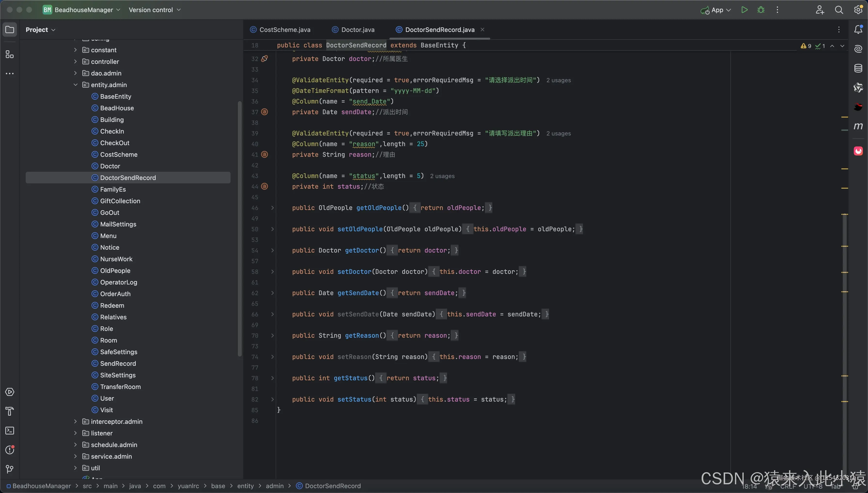Click the Debug bug icon

pos(761,10)
